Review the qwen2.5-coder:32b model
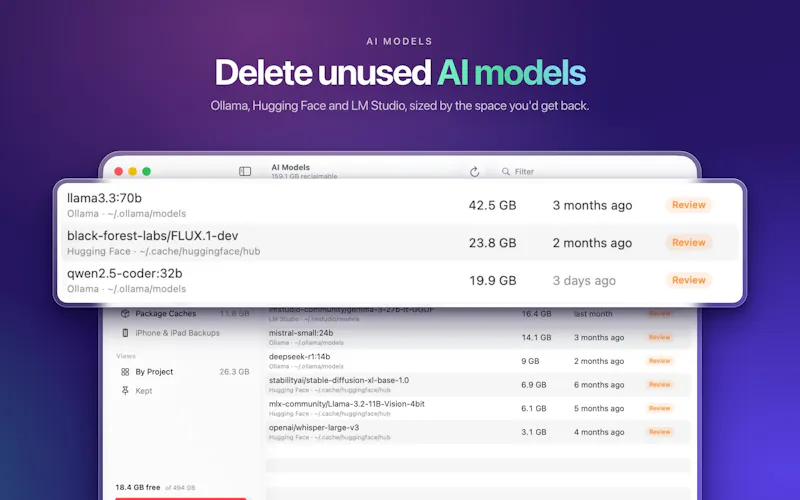The height and width of the screenshot is (500, 800). (688, 280)
